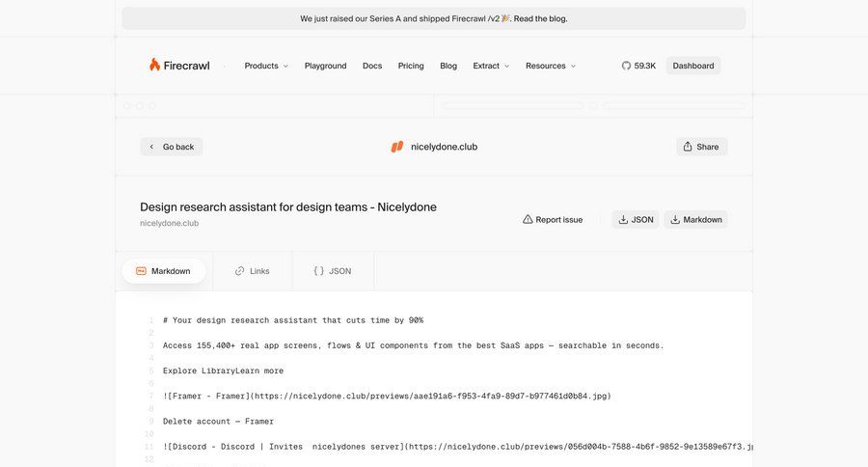Expand the Resources dropdown menu
The height and width of the screenshot is (467, 868).
(550, 66)
